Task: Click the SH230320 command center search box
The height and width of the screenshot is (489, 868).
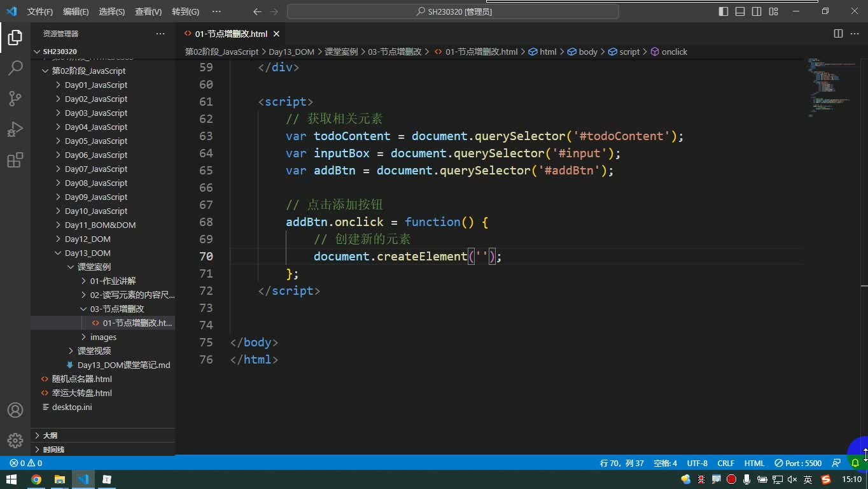Action: [453, 11]
